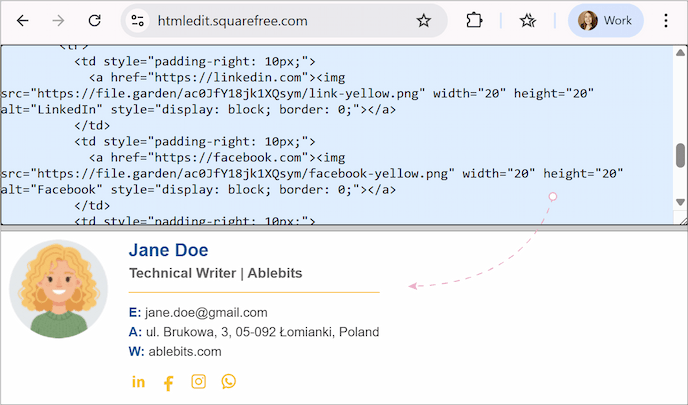Viewport: 688px width, 405px height.
Task: Click the LinkedIn icon in the signature
Action: coord(138,382)
